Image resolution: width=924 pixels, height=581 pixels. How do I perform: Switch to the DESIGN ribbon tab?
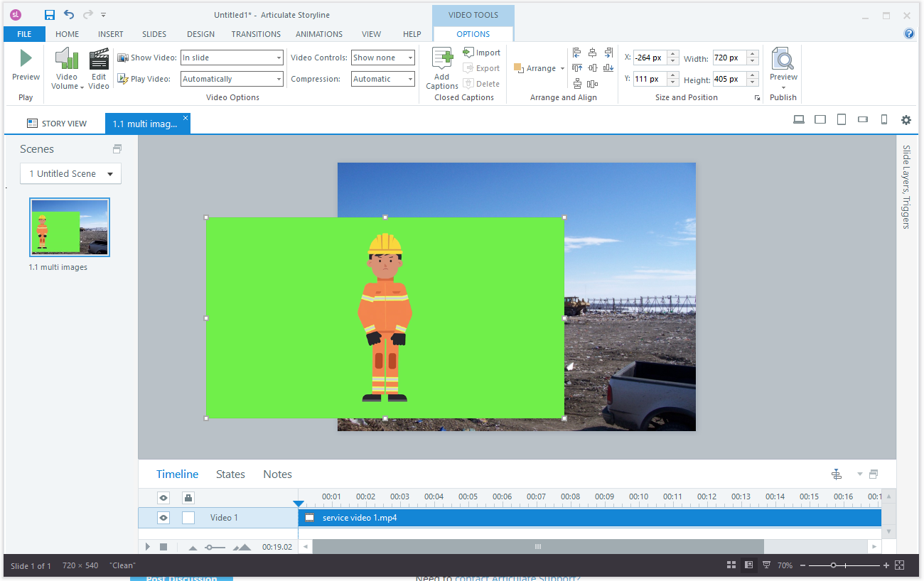pyautogui.click(x=200, y=33)
